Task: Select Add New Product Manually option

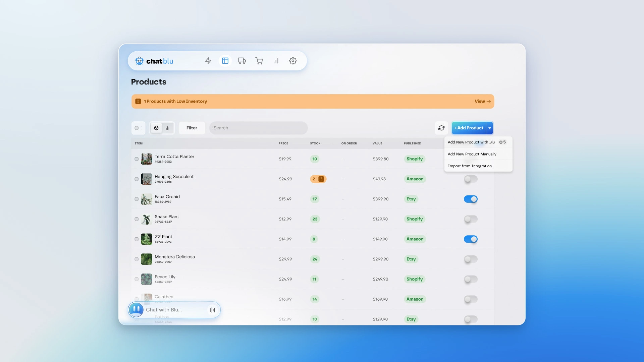Action: [x=472, y=154]
